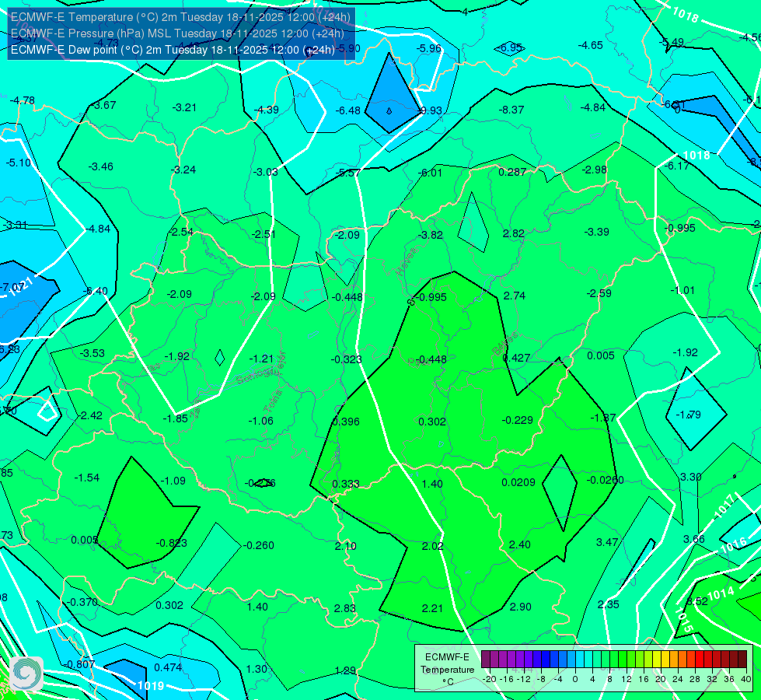Screen dimensions: 761x700
Task: Click the 0.287 grid value
Action: 512,171
